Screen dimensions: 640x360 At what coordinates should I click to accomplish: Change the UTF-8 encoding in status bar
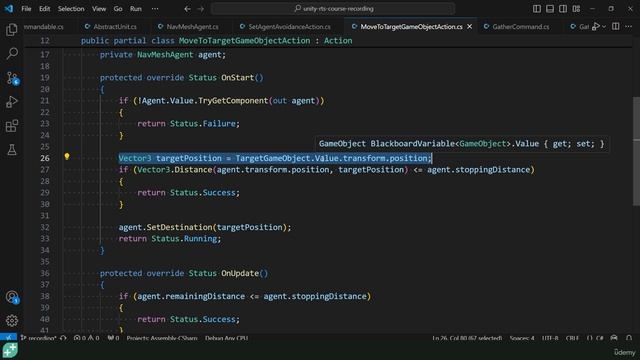pos(550,338)
